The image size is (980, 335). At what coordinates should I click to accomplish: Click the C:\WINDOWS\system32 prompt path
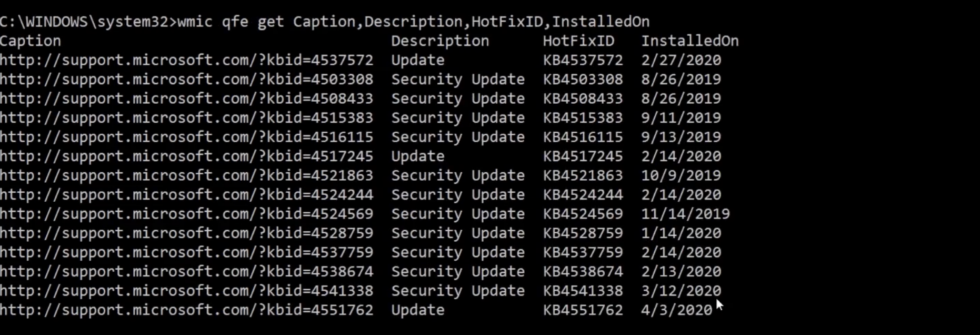(86, 22)
